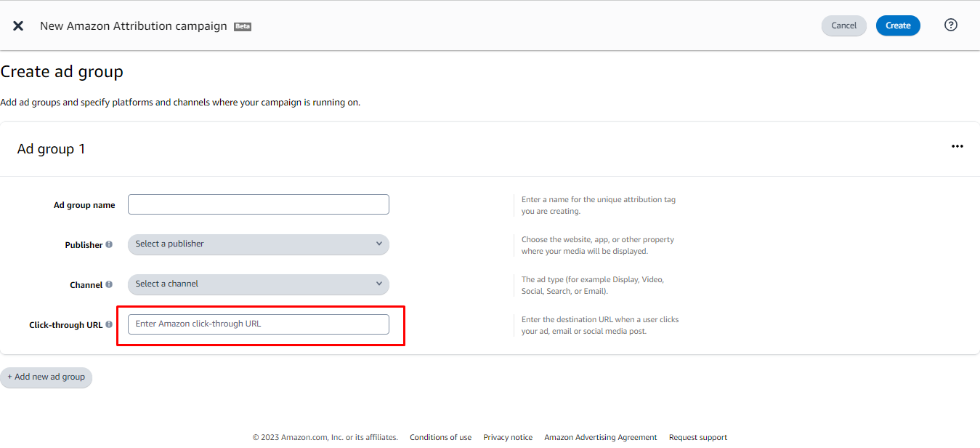Open the Select a publisher dropdown
Screen dimensions: 980x448
(259, 244)
